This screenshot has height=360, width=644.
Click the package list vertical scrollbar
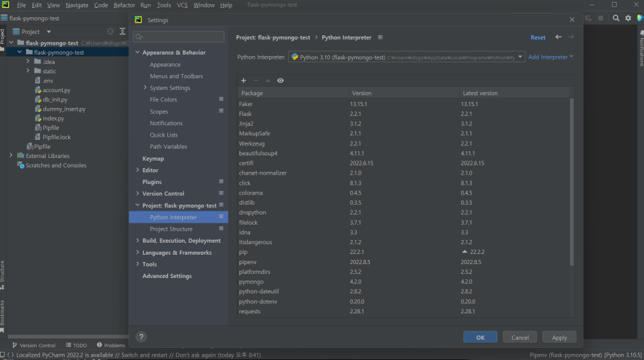coord(572,182)
